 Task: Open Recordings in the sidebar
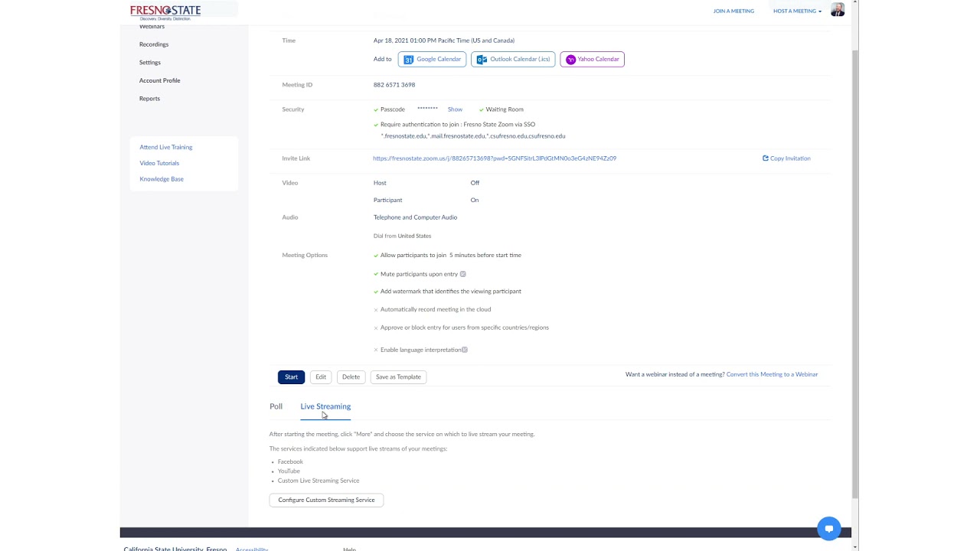click(x=154, y=44)
